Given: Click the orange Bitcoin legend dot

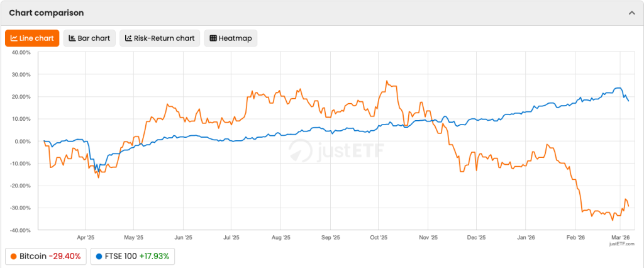Looking at the screenshot, I should [x=14, y=257].
